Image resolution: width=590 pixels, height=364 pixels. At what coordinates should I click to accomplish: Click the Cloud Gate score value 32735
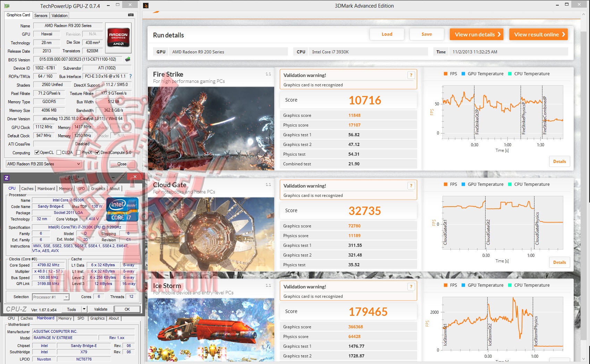coord(365,211)
